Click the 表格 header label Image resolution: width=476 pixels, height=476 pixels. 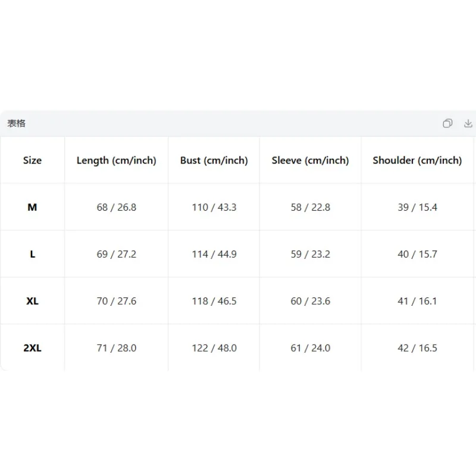[x=17, y=123]
